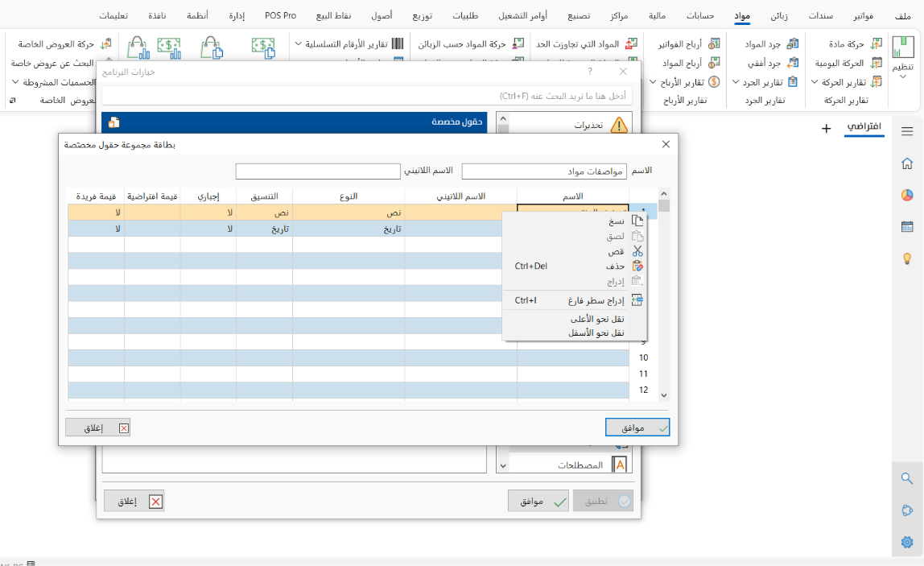Viewport: 924px width, 566px height.
Task: Click the plus icon beside افتراضي tab
Action: click(x=826, y=129)
